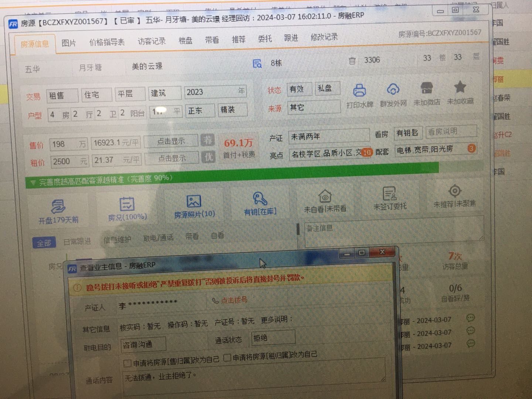Image resolution: width=532 pixels, height=399 pixels.
Task: Click 点击显示 next to sale price
Action: point(171,141)
